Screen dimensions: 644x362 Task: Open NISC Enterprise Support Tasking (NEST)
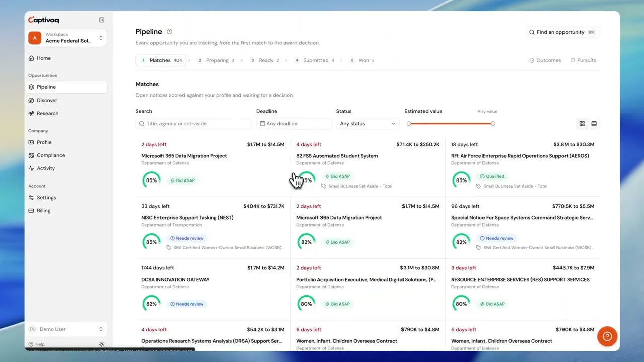[x=188, y=218]
